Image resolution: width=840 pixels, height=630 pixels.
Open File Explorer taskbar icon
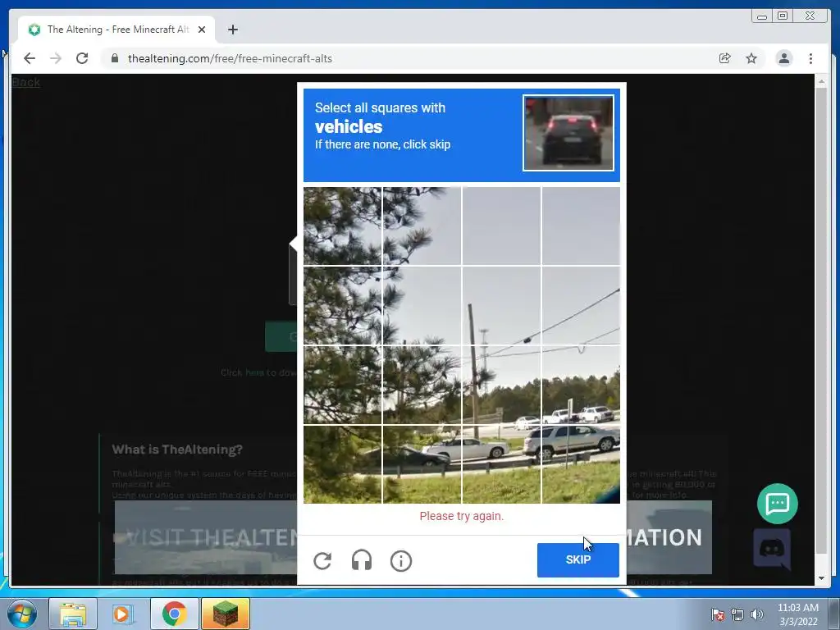pyautogui.click(x=73, y=614)
